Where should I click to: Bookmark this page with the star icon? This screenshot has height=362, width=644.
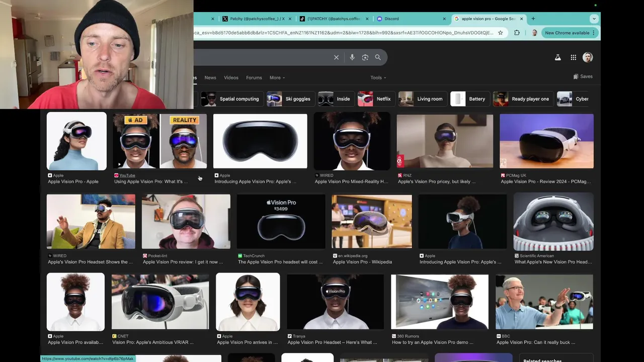(x=500, y=33)
